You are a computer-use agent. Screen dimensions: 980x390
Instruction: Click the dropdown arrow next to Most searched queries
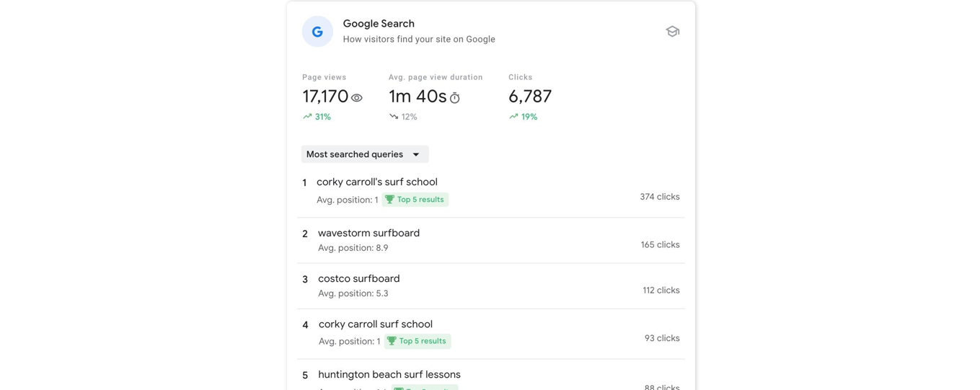point(416,154)
